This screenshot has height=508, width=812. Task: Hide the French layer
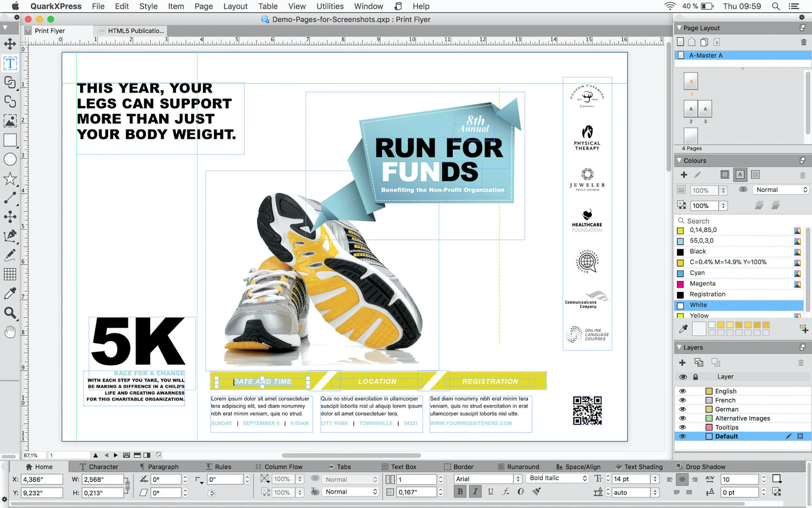point(683,400)
